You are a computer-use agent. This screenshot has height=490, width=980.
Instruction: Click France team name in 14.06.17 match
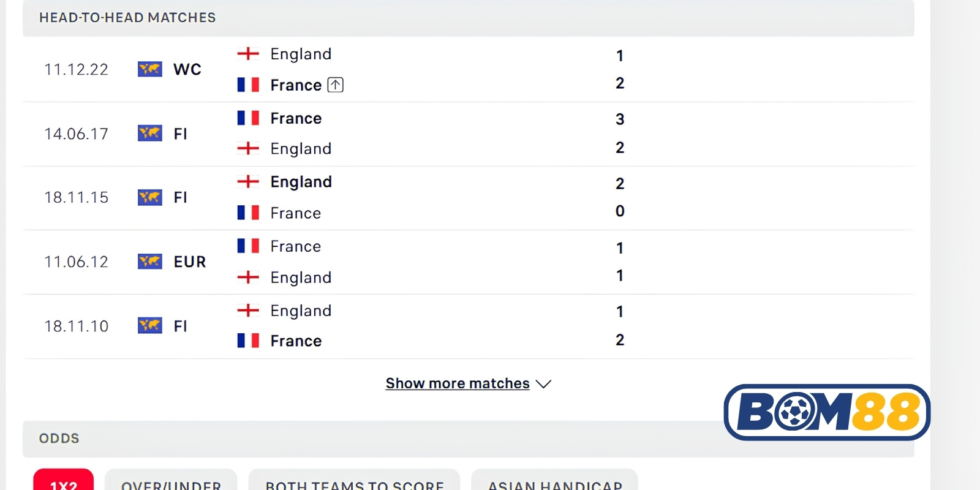pyautogui.click(x=296, y=118)
